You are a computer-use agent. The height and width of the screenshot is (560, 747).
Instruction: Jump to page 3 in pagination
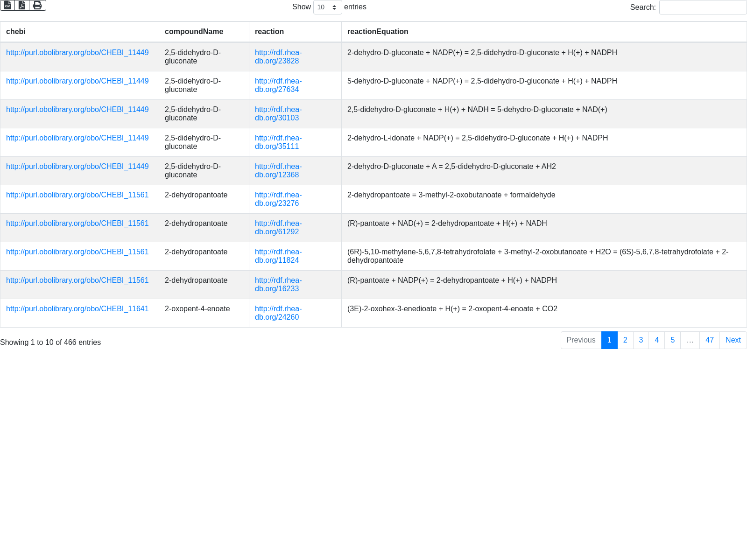point(641,340)
